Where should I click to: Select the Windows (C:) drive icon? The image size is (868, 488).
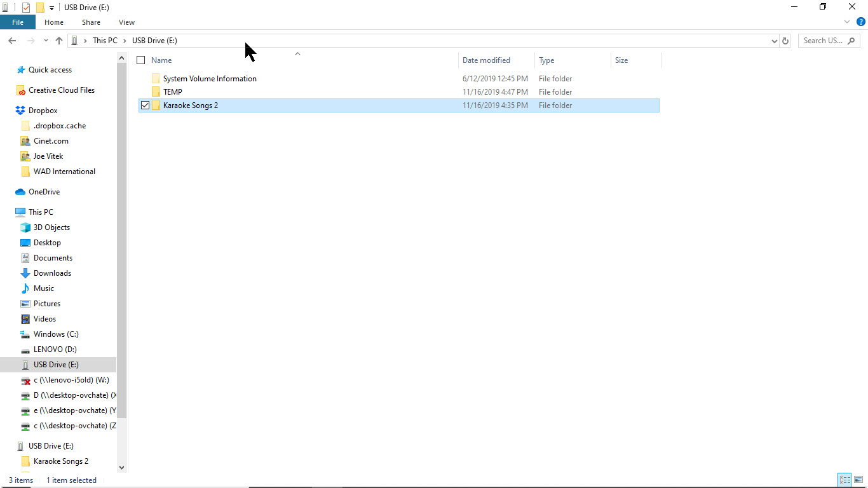click(25, 334)
